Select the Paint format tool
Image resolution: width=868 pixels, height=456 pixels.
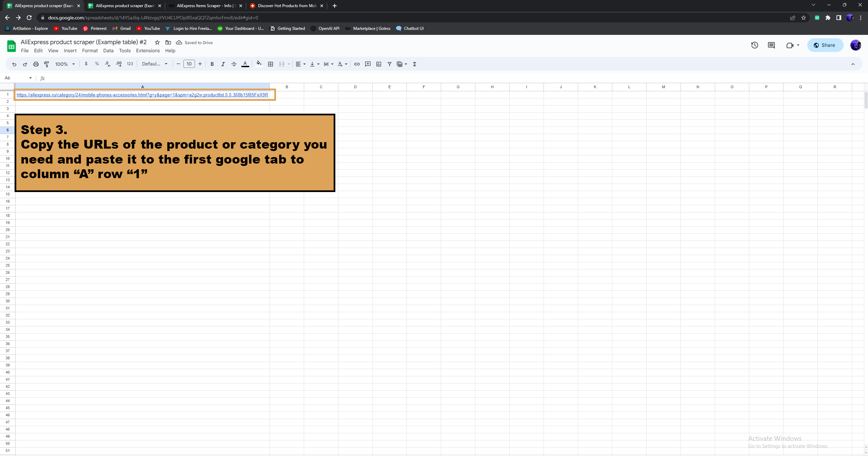(x=46, y=64)
